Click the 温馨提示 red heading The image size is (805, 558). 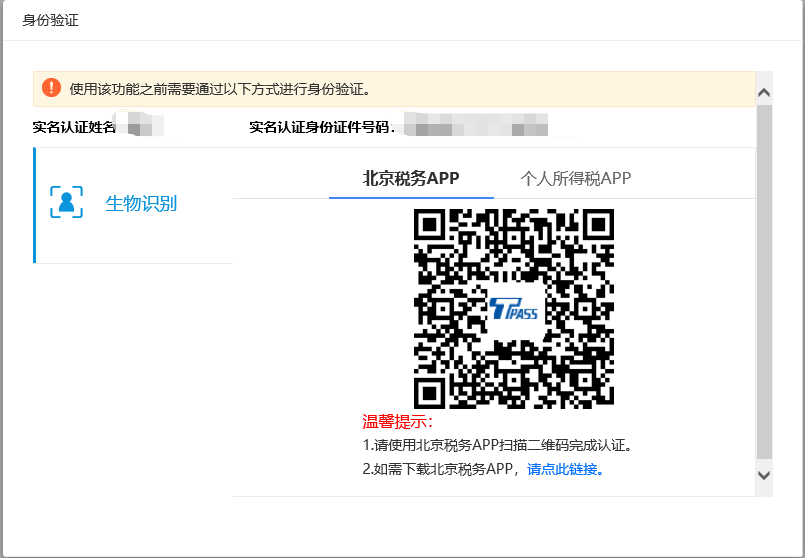(398, 421)
